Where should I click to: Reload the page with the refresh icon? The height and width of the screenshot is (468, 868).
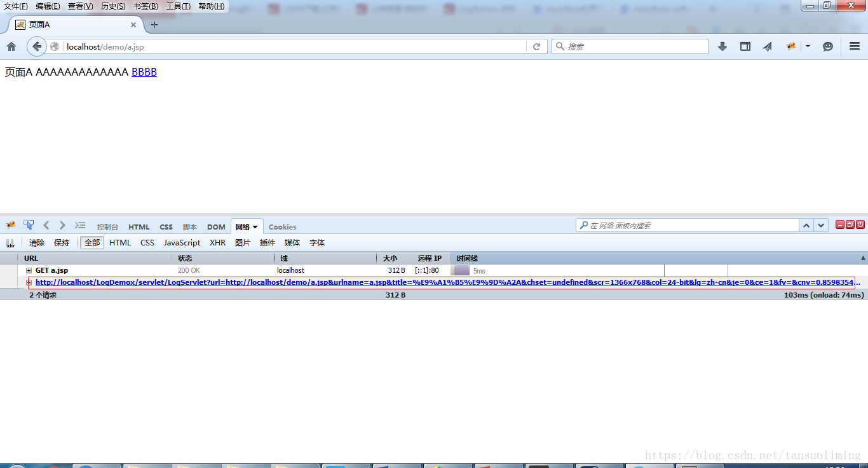[536, 46]
